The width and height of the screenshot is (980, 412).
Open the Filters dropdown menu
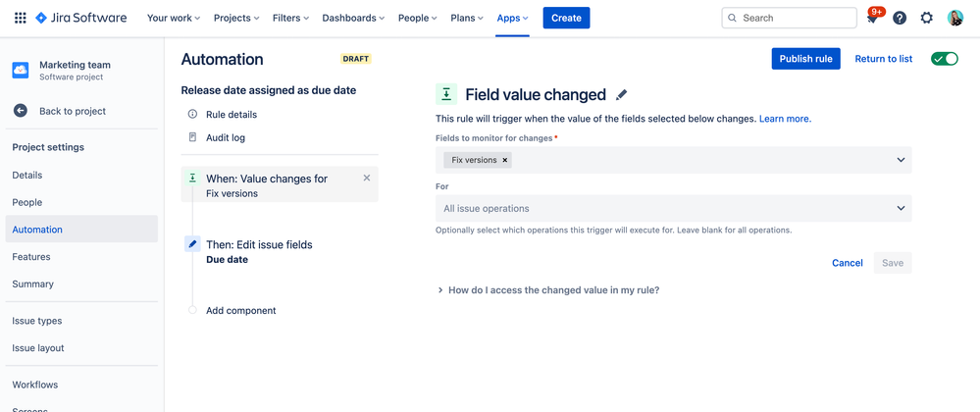(x=290, y=18)
